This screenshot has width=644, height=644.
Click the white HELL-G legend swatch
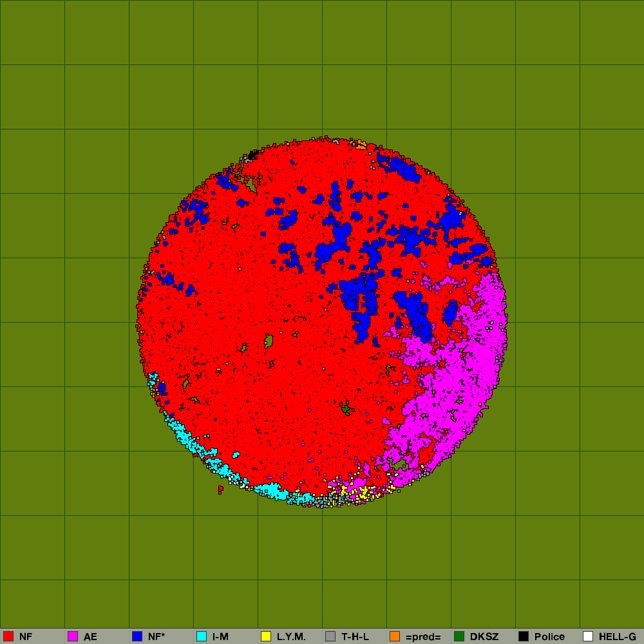[x=588, y=636]
